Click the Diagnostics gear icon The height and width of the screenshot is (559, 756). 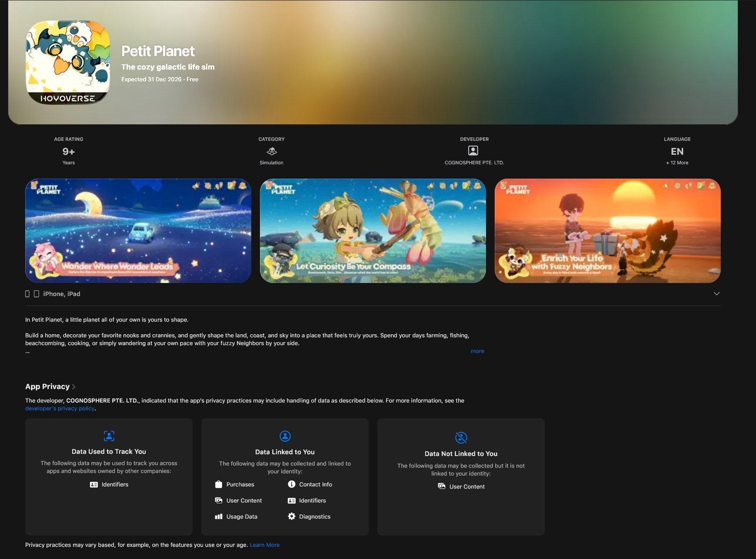(292, 516)
